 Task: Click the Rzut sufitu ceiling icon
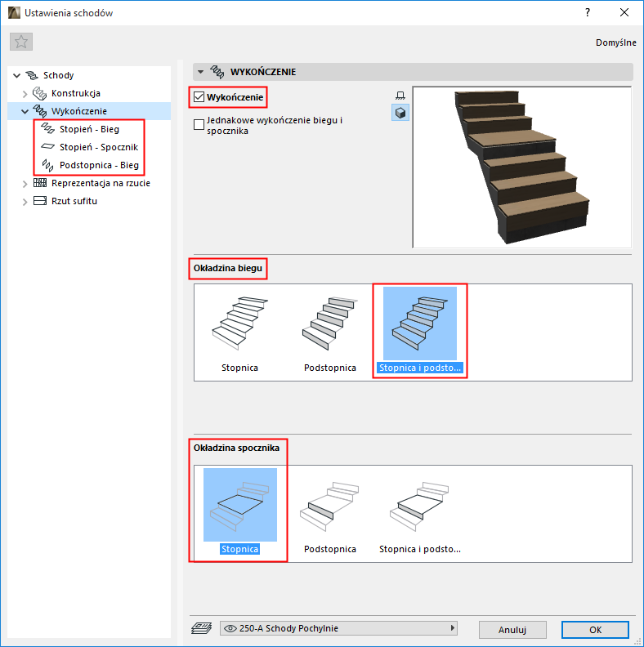[x=40, y=201]
